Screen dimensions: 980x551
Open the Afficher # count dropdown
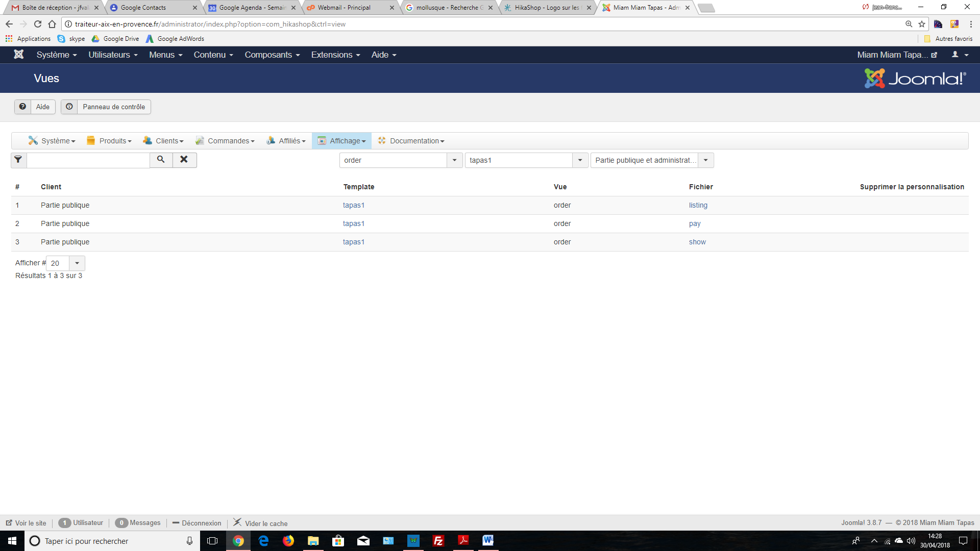tap(77, 263)
